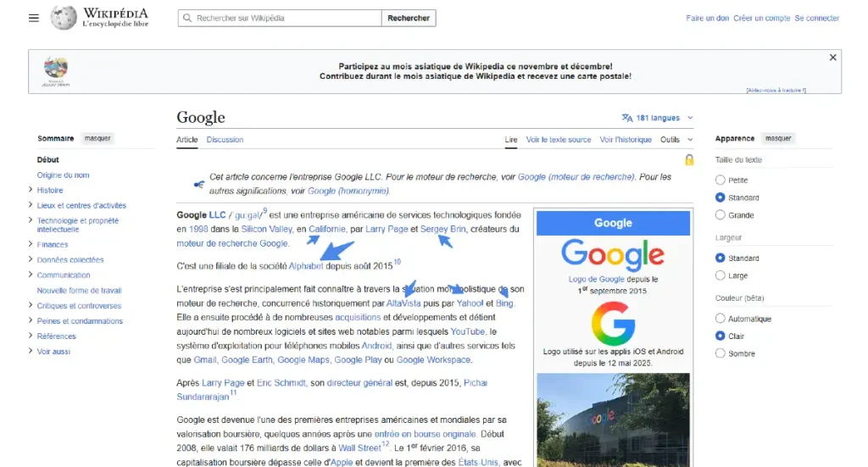Open the YouTube link
Screen dimensions: 868x467
[468, 331]
